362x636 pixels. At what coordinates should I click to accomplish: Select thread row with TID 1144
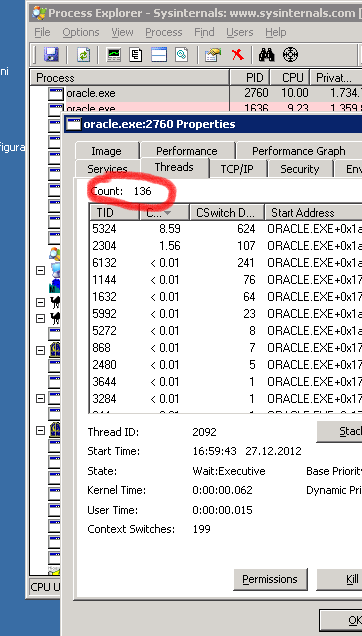coord(226,280)
